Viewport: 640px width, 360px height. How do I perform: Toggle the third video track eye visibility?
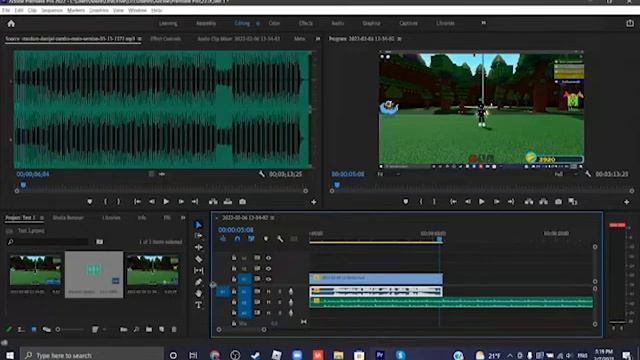[x=268, y=279]
